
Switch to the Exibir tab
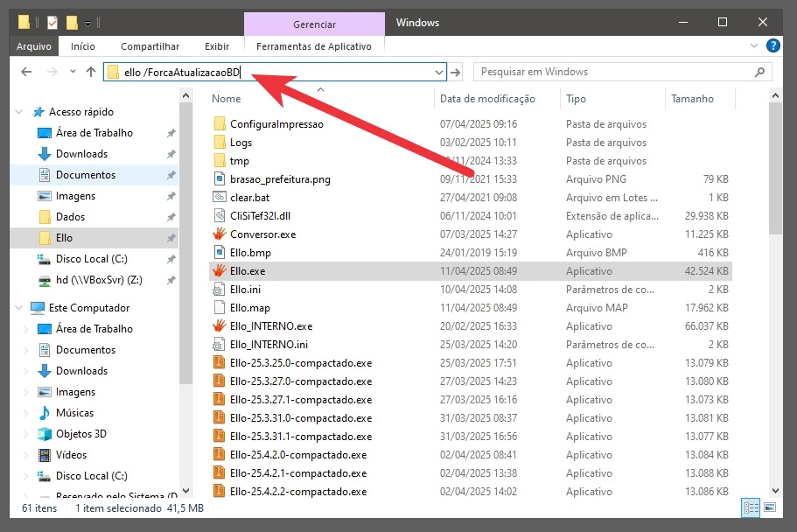click(x=217, y=46)
